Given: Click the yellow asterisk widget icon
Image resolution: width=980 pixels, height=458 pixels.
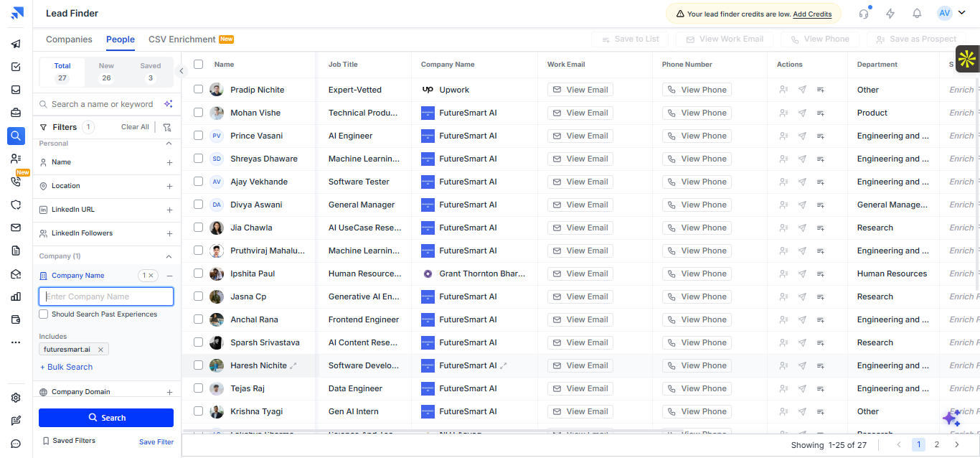Looking at the screenshot, I should click(x=967, y=59).
